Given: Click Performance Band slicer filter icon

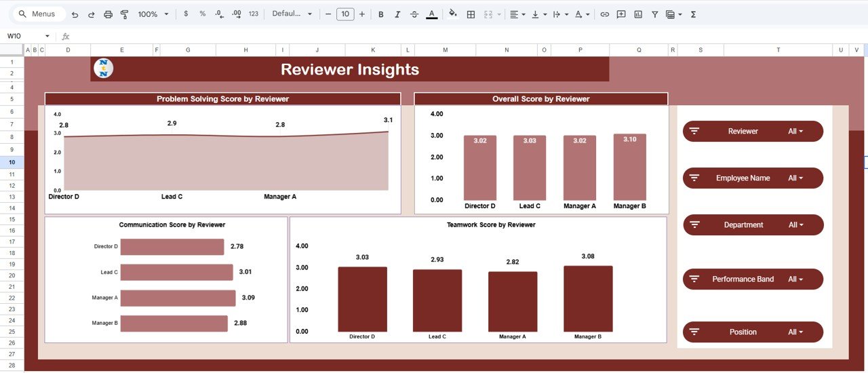Looking at the screenshot, I should coord(694,279).
